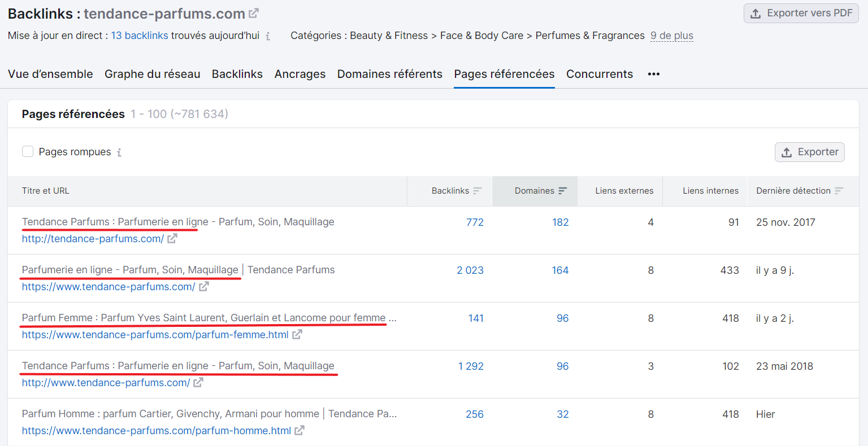Screen dimensions: 868x446
Task: Click Exporter vers PDF button
Action: pyautogui.click(x=801, y=13)
